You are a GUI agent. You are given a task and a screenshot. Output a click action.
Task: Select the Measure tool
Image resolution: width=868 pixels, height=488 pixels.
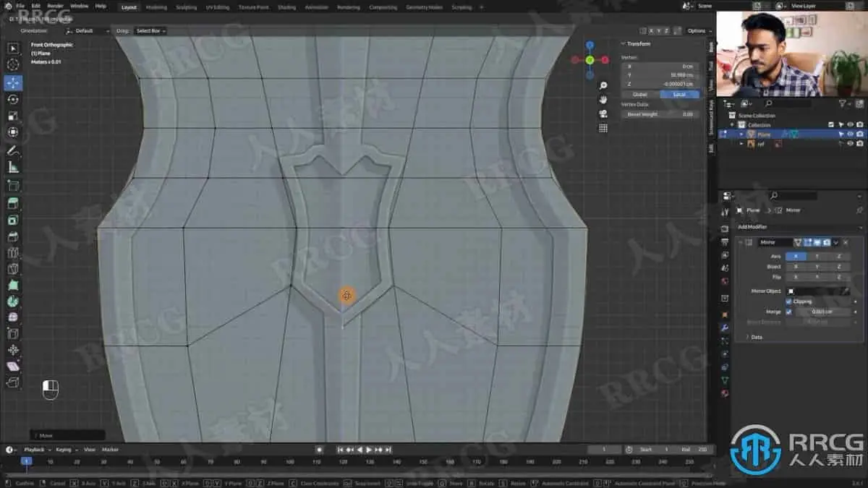coord(14,166)
